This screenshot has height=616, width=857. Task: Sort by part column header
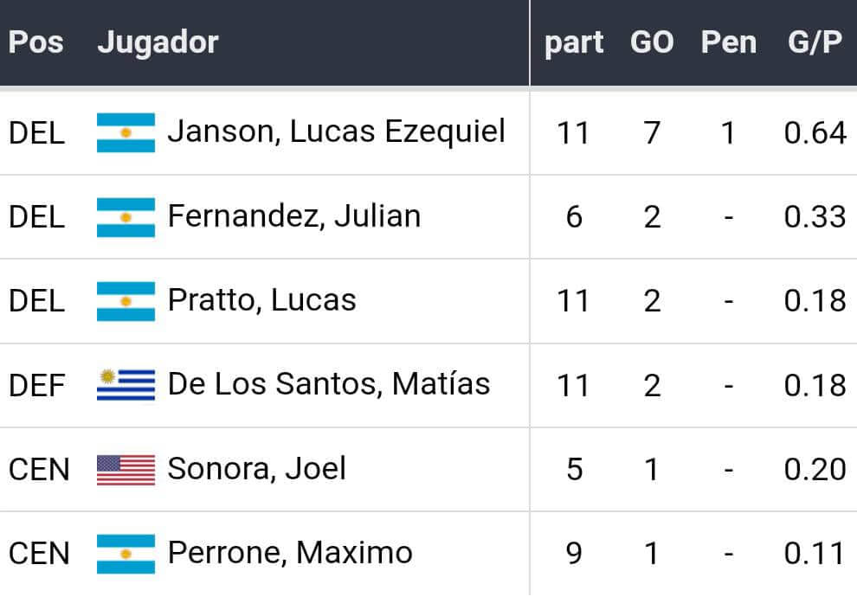tap(573, 43)
